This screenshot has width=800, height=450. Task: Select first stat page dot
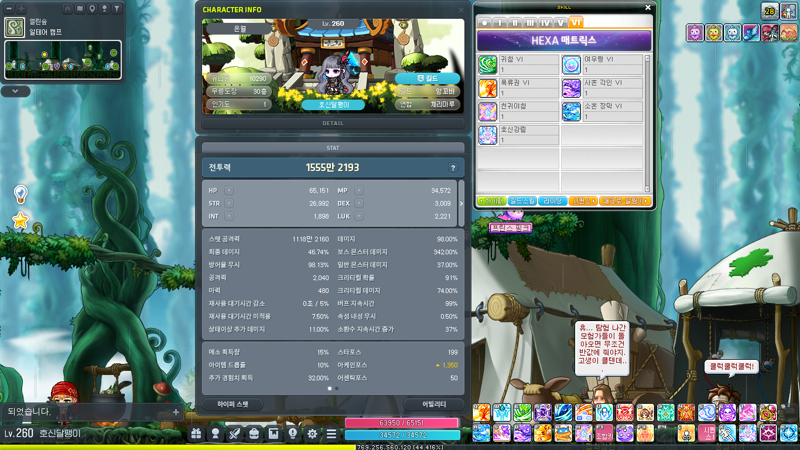330,389
